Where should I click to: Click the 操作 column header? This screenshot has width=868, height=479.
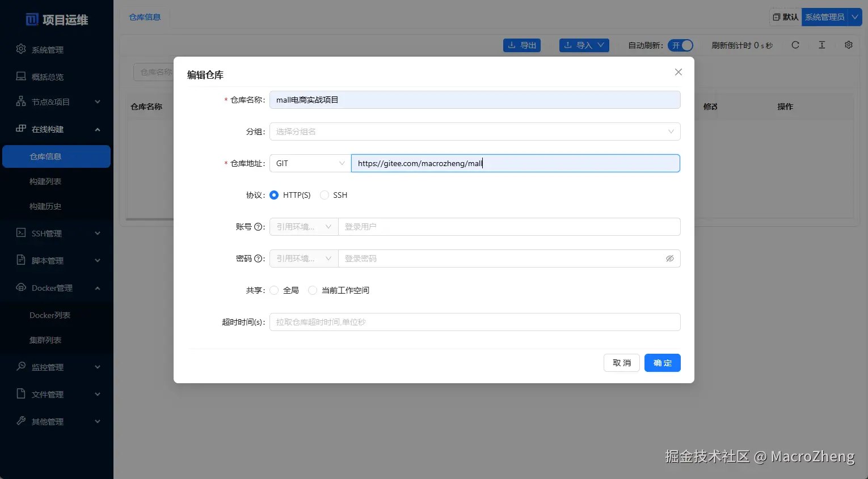(x=785, y=107)
